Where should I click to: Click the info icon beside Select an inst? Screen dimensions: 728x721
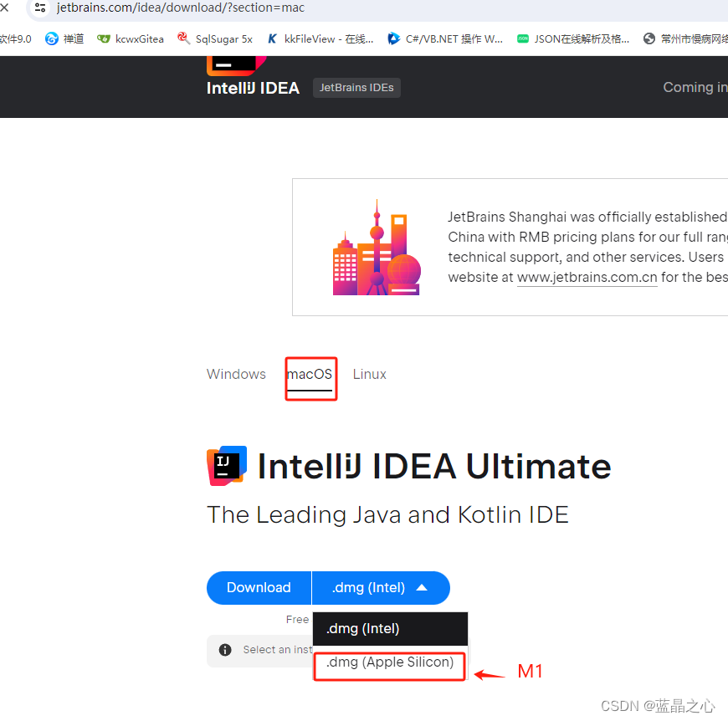pyautogui.click(x=225, y=650)
